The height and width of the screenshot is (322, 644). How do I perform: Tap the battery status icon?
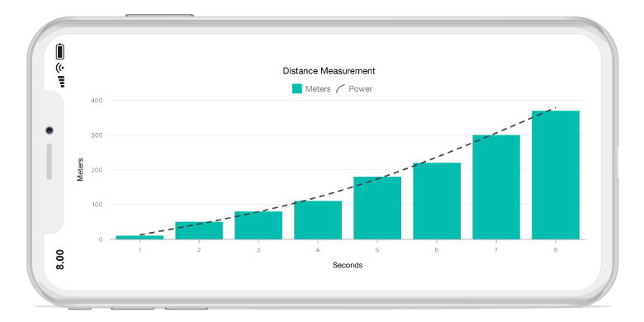(60, 51)
